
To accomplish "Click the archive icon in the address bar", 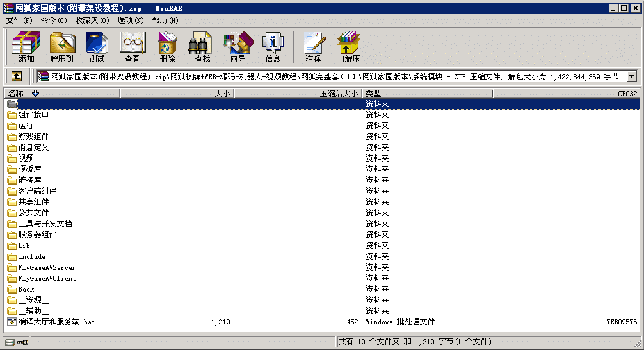I will pyautogui.click(x=43, y=76).
